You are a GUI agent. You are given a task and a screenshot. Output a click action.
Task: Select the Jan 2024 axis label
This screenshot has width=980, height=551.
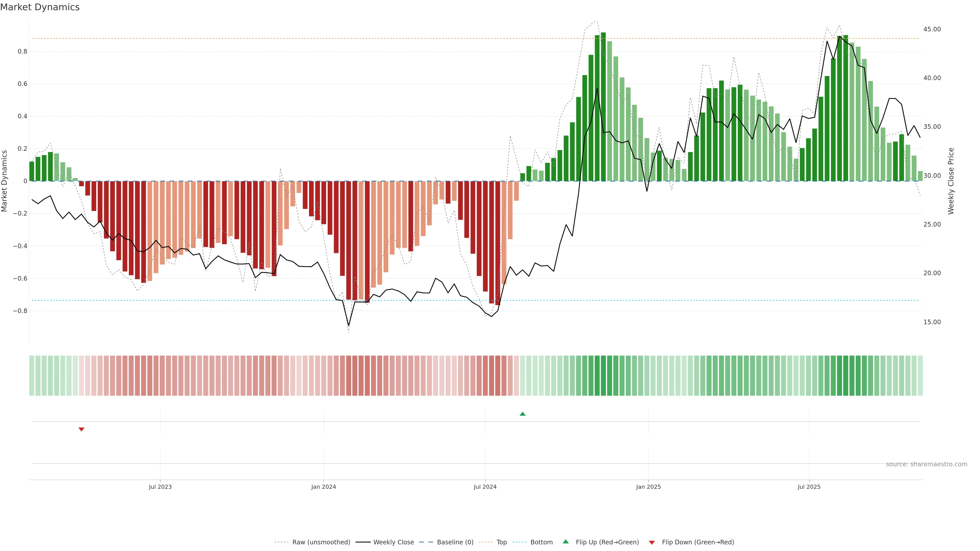tap(323, 487)
